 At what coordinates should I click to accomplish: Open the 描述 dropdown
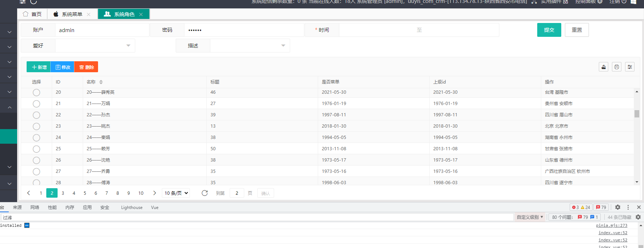[250, 46]
